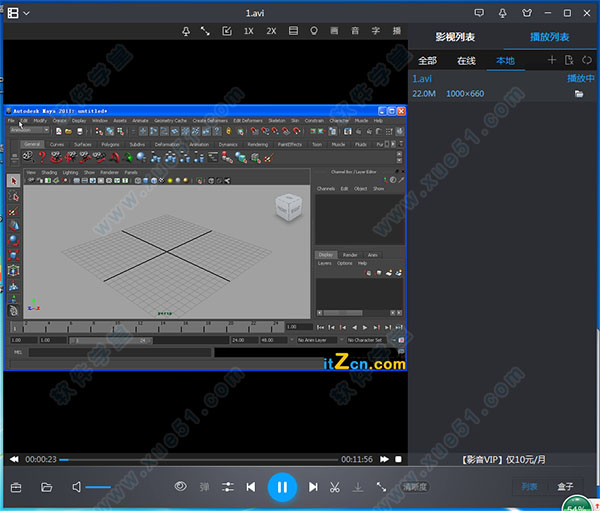Go to the previous video
The width and height of the screenshot is (600, 511).
[251, 487]
